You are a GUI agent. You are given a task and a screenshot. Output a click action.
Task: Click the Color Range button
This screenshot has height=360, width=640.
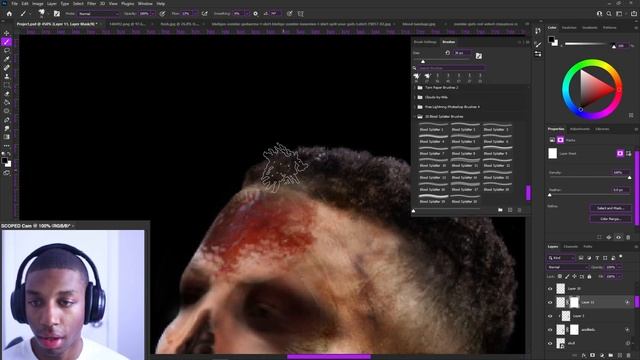[610, 219]
